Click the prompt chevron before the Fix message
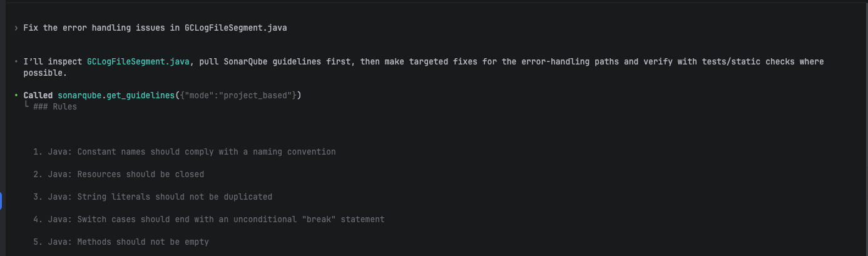The width and height of the screenshot is (868, 256). [x=16, y=28]
